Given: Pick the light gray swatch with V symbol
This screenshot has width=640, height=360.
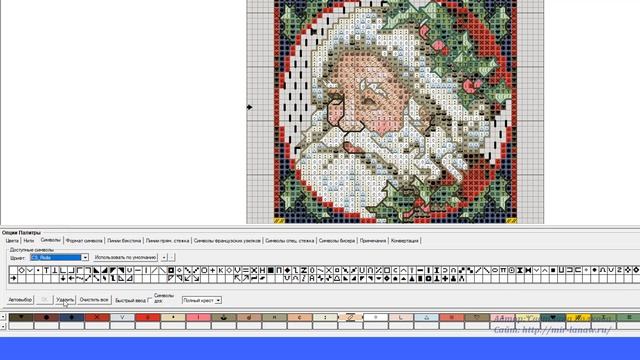Looking at the screenshot, I should [x=122, y=317].
